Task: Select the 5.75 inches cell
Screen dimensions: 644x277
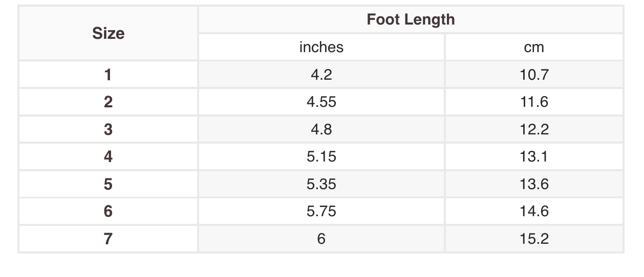Action: tap(321, 211)
